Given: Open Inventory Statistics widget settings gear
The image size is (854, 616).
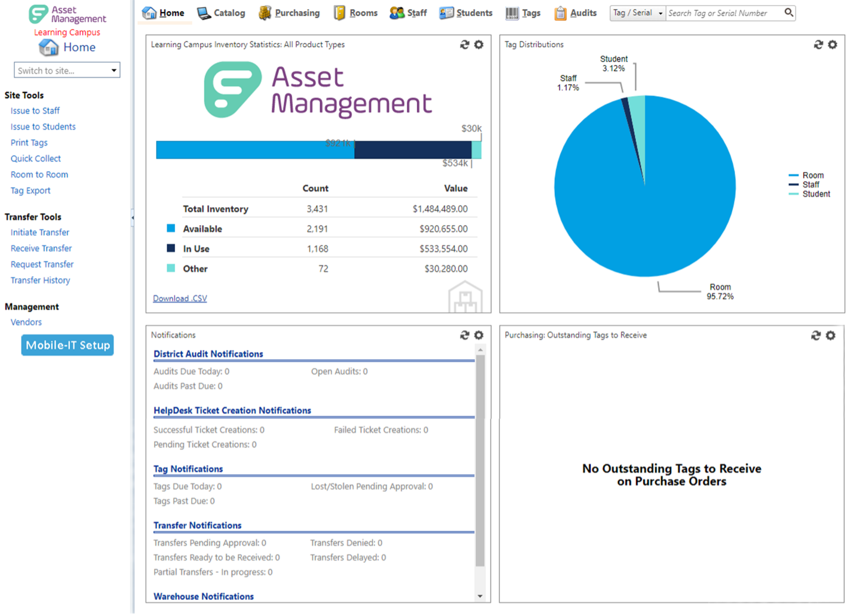Looking at the screenshot, I should (479, 45).
